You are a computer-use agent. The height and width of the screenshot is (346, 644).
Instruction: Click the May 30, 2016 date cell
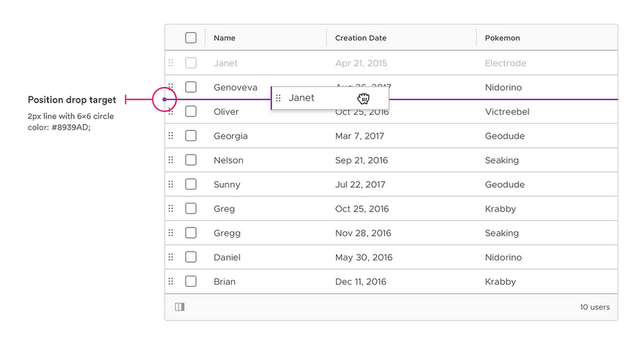[x=364, y=257]
